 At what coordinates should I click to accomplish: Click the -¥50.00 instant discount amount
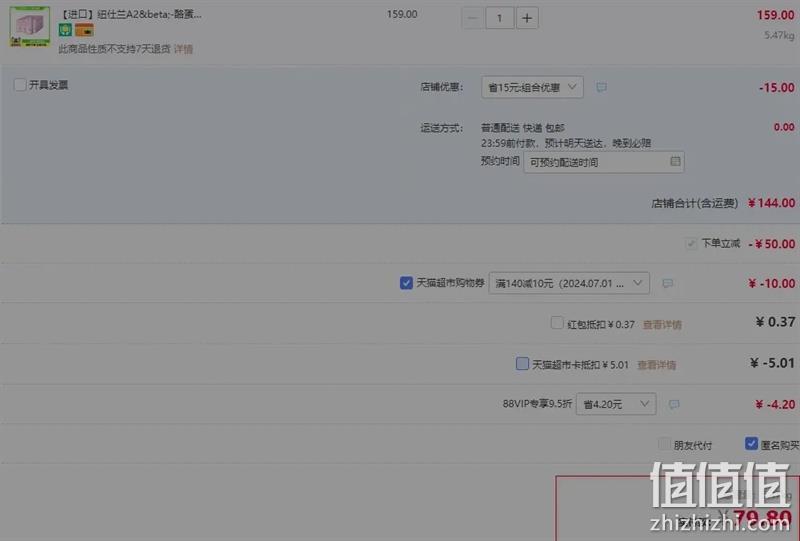click(x=771, y=244)
